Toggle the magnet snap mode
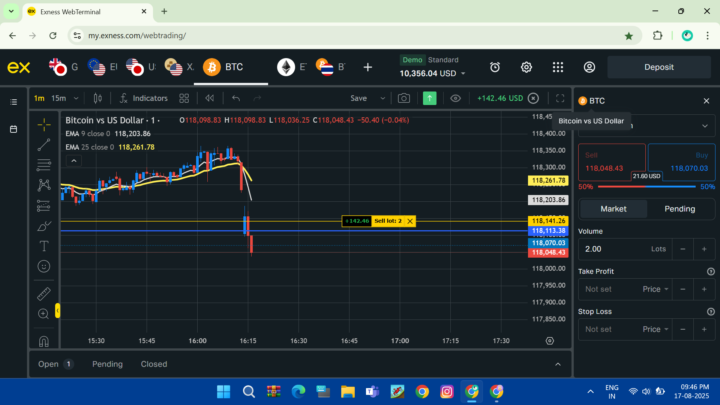720x405 pixels. [x=44, y=341]
